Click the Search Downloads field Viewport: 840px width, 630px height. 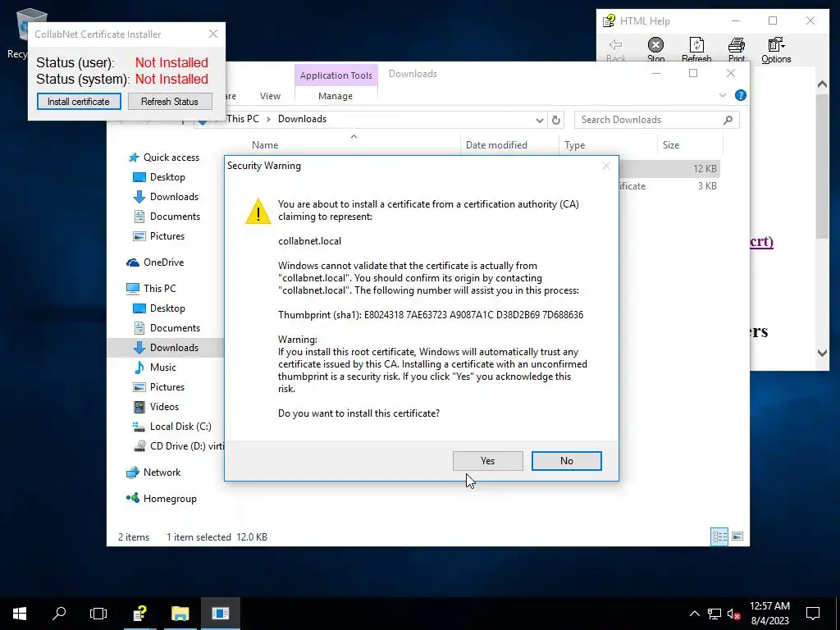pyautogui.click(x=657, y=120)
